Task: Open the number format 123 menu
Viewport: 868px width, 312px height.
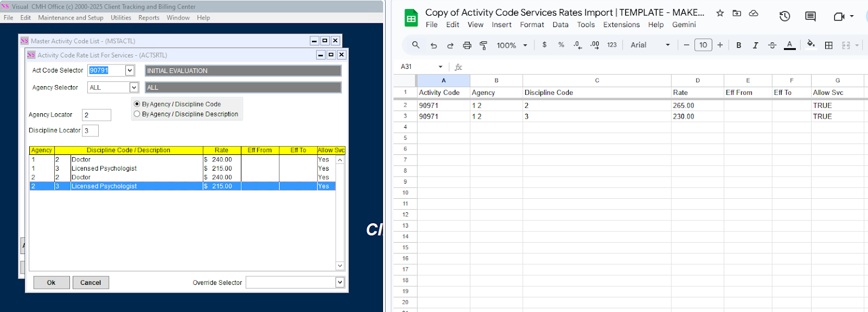Action: coord(612,45)
